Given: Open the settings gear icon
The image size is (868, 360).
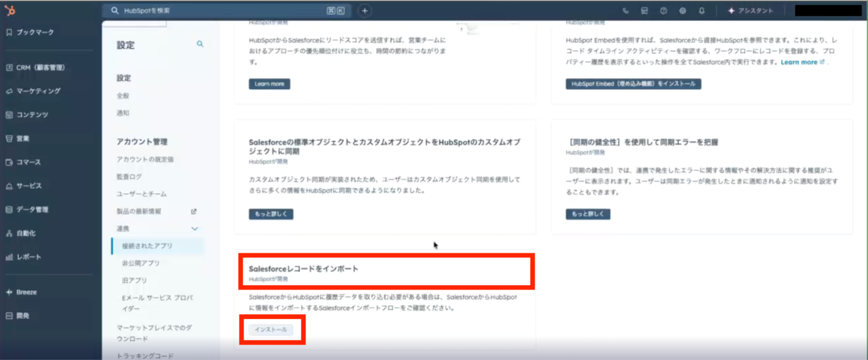Looking at the screenshot, I should [x=683, y=11].
